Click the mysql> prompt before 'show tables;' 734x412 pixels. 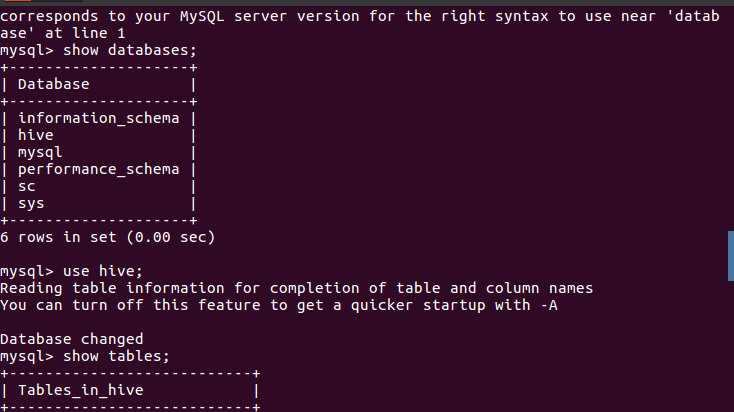click(27, 356)
